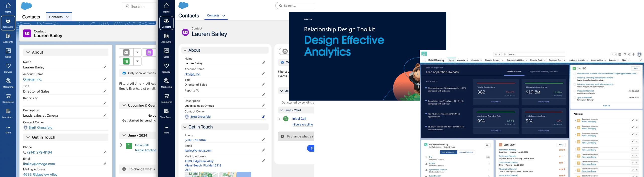Collapse Get in Touch section, black-sidebar view
The height and width of the screenshot is (177, 644).
185,127
